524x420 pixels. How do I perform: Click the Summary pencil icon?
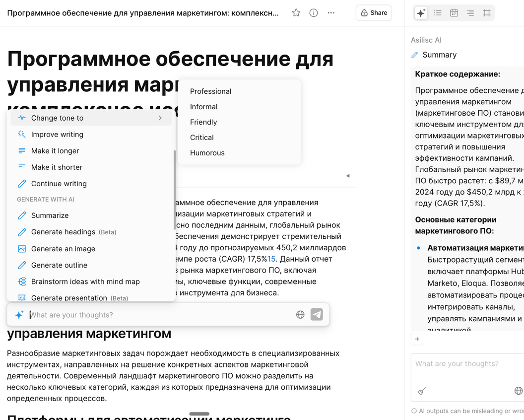click(x=415, y=55)
